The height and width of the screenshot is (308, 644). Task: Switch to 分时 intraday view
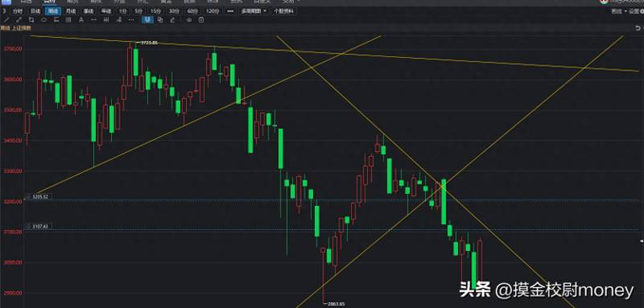coord(18,11)
